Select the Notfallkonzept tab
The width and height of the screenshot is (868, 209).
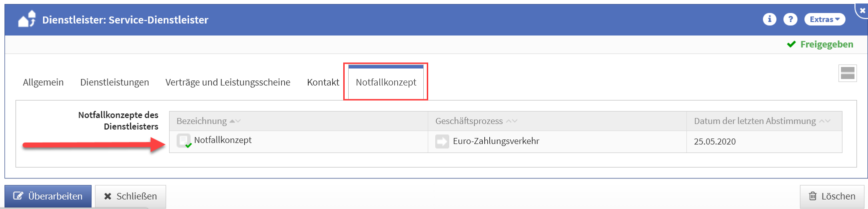[x=386, y=82]
